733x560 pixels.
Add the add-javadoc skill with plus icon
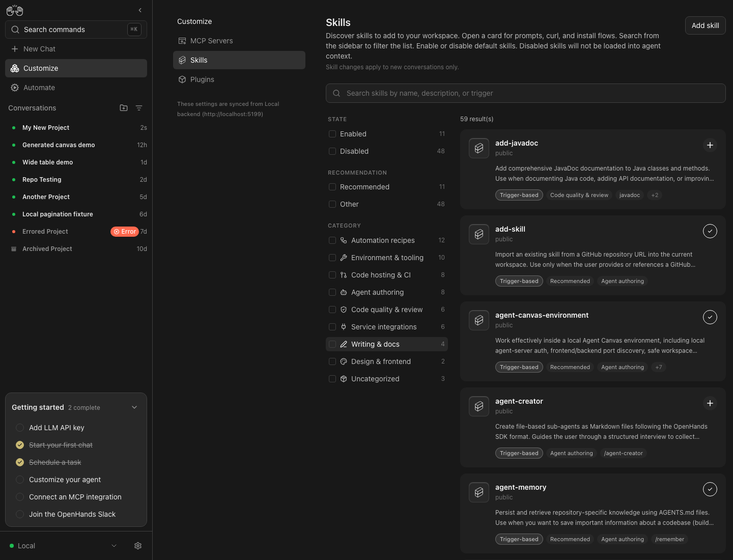point(710,145)
